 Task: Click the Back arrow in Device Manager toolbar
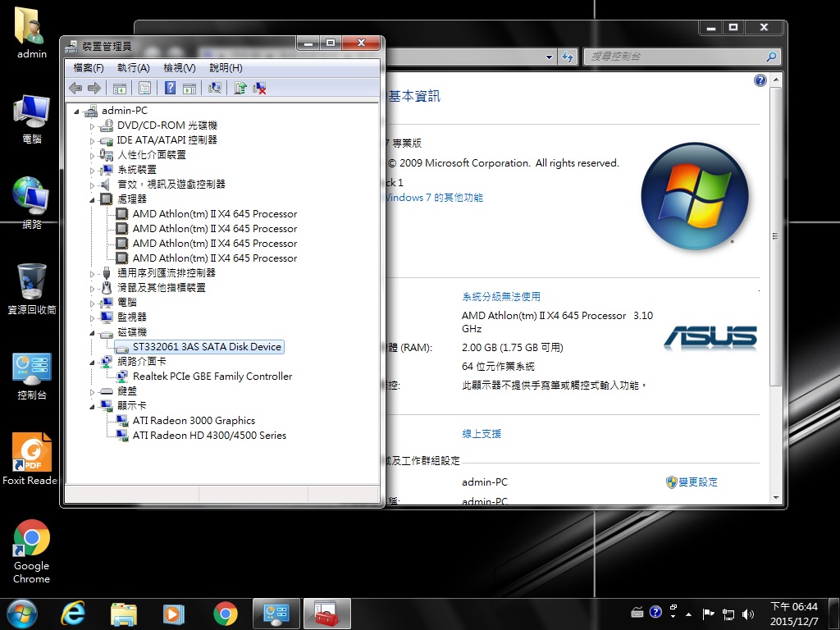75,88
